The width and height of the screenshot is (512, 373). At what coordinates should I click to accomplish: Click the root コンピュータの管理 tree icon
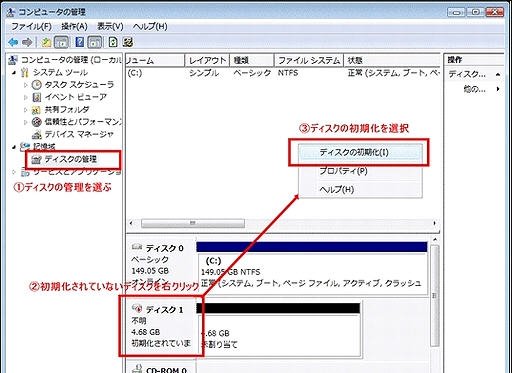click(13, 60)
